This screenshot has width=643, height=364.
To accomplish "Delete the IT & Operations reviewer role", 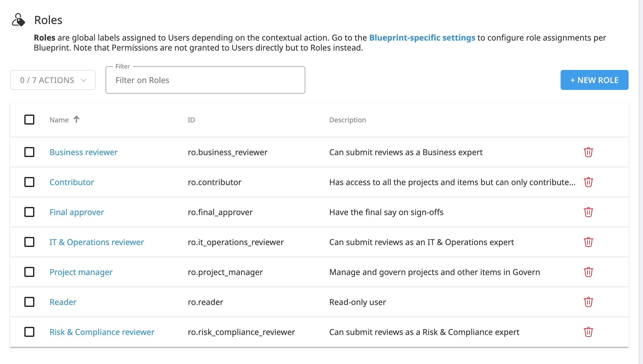I will pyautogui.click(x=588, y=242).
